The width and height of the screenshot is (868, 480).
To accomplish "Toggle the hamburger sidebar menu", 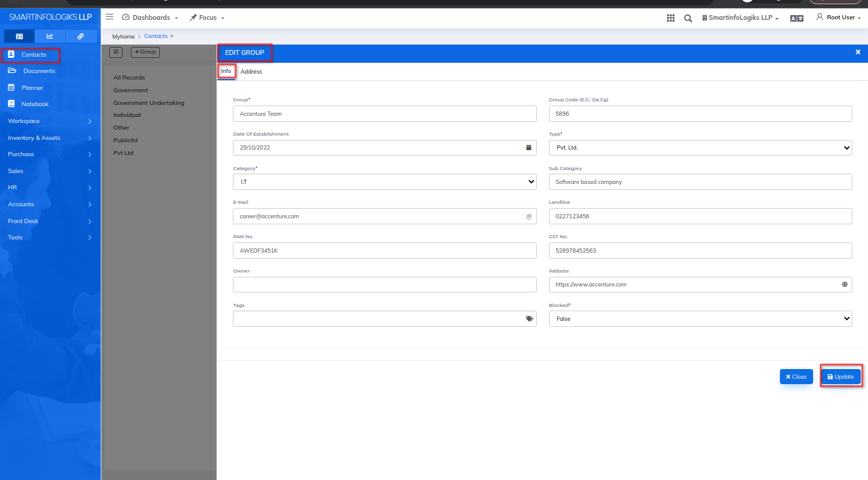I will (110, 17).
